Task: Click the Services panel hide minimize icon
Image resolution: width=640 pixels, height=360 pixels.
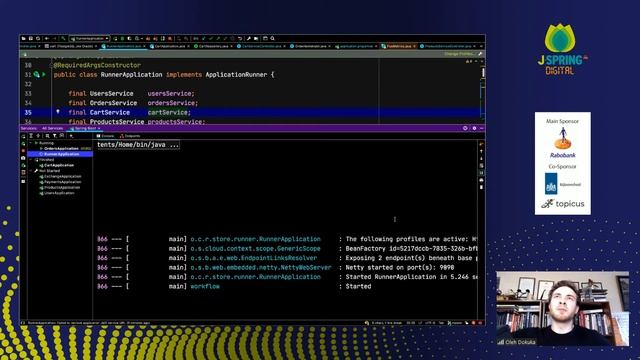Action: [482, 128]
